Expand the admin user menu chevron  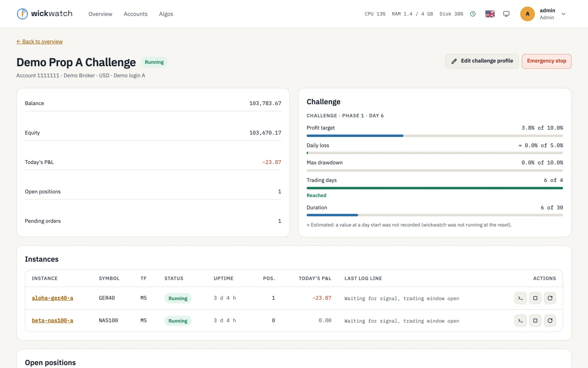click(563, 14)
